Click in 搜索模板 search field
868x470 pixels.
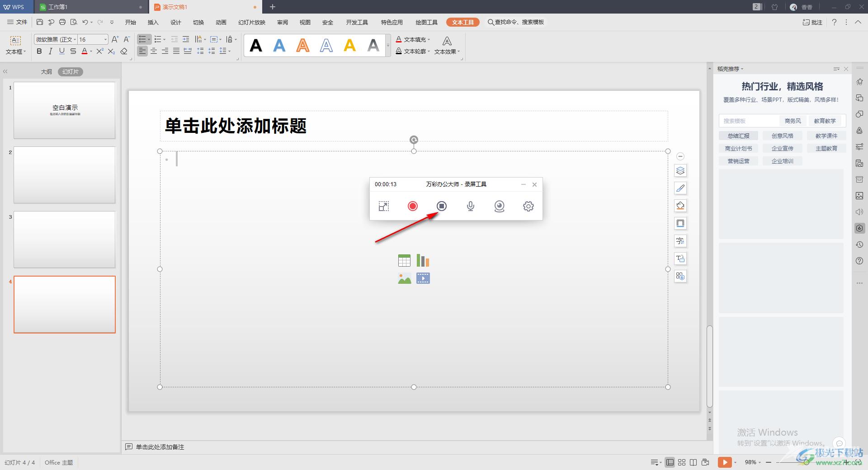coord(749,121)
